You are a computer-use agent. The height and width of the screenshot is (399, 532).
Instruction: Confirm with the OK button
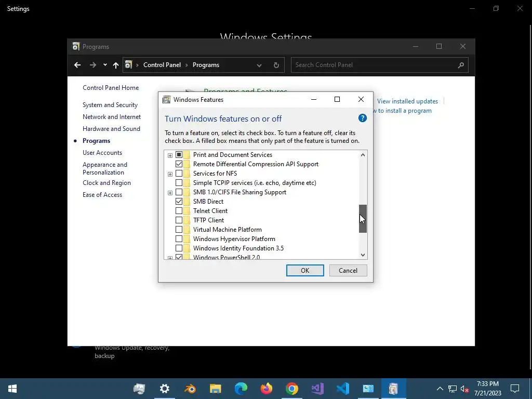[305, 270]
